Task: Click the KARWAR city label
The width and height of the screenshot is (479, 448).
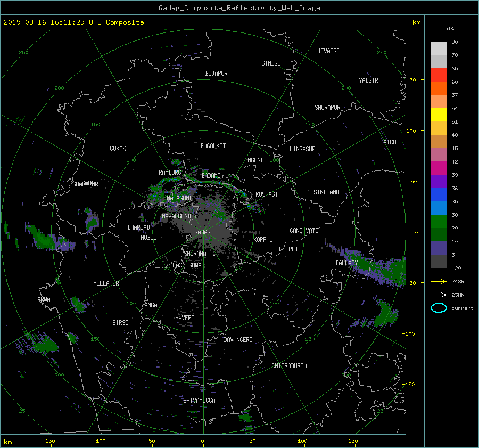Action: tap(44, 299)
